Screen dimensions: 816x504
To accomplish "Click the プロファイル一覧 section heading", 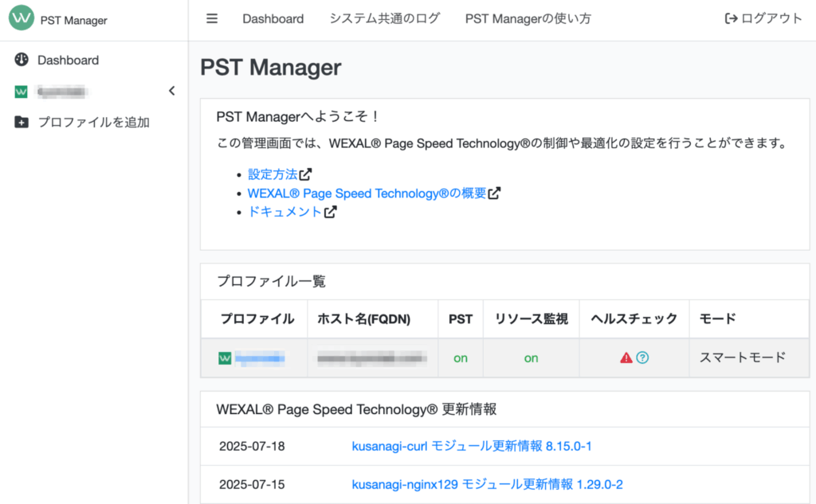I will 271,281.
